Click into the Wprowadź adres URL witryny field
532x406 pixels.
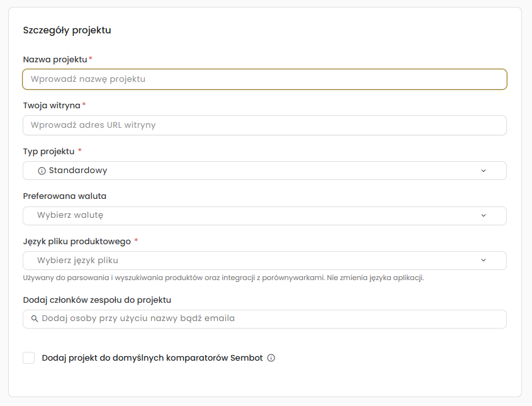point(264,125)
